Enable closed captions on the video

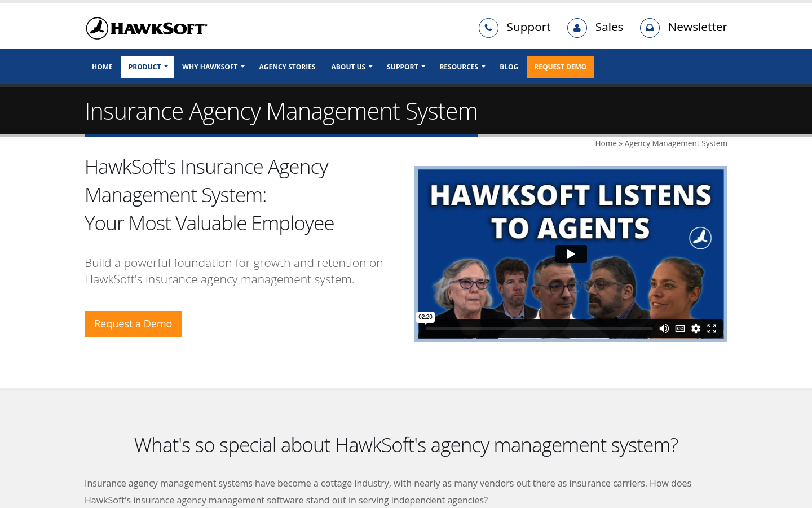tap(679, 328)
